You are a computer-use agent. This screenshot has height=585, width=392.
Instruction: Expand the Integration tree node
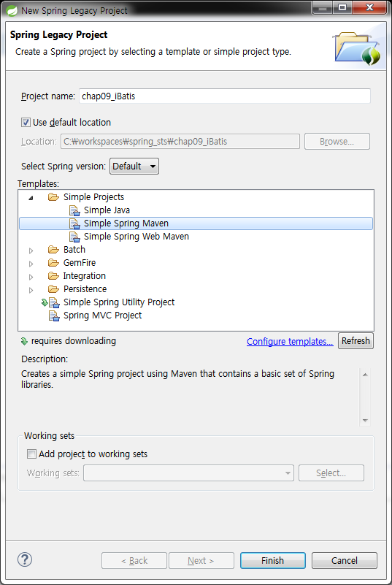[31, 277]
